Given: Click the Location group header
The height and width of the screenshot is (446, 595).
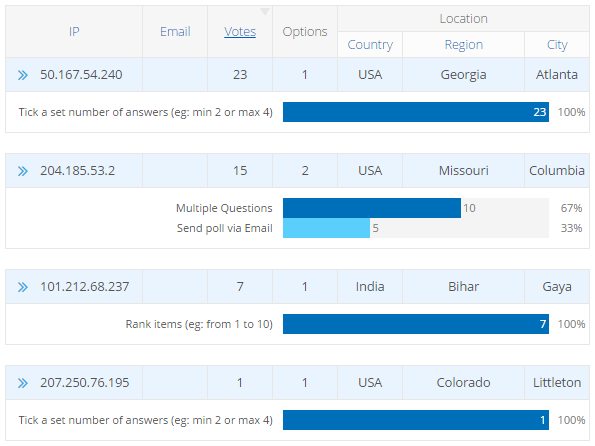Looking at the screenshot, I should [x=463, y=19].
